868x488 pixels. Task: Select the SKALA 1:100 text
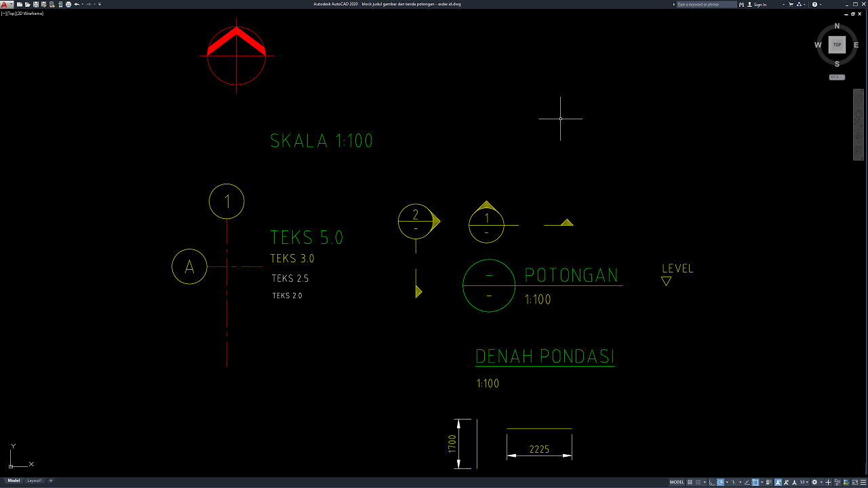(x=321, y=141)
